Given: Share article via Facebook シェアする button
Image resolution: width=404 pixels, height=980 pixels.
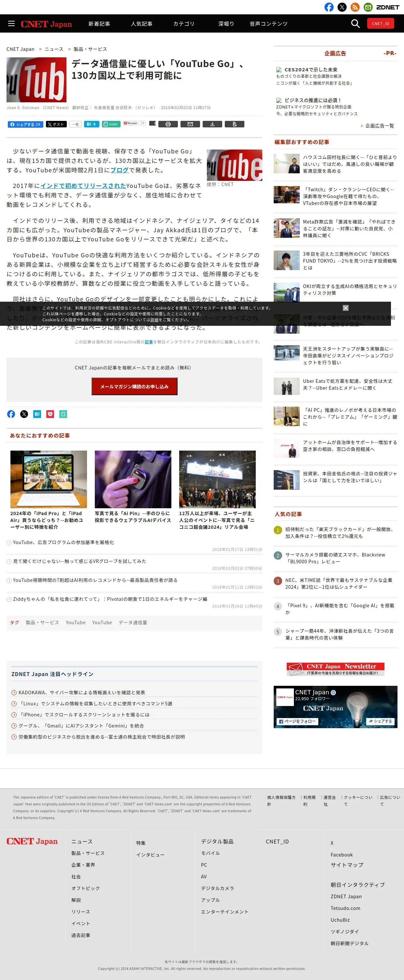Looking at the screenshot, I should tap(25, 124).
